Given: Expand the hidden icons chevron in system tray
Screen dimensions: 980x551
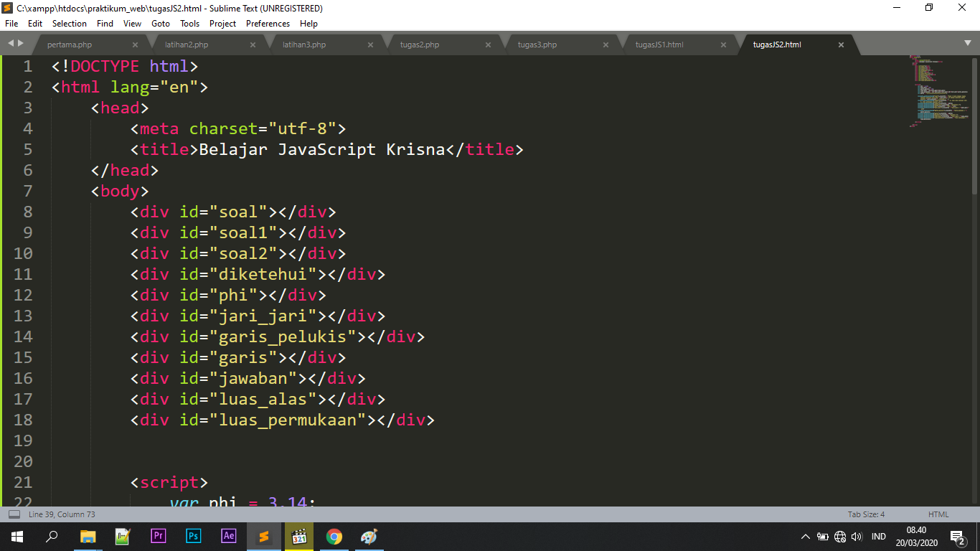Looking at the screenshot, I should (806, 536).
